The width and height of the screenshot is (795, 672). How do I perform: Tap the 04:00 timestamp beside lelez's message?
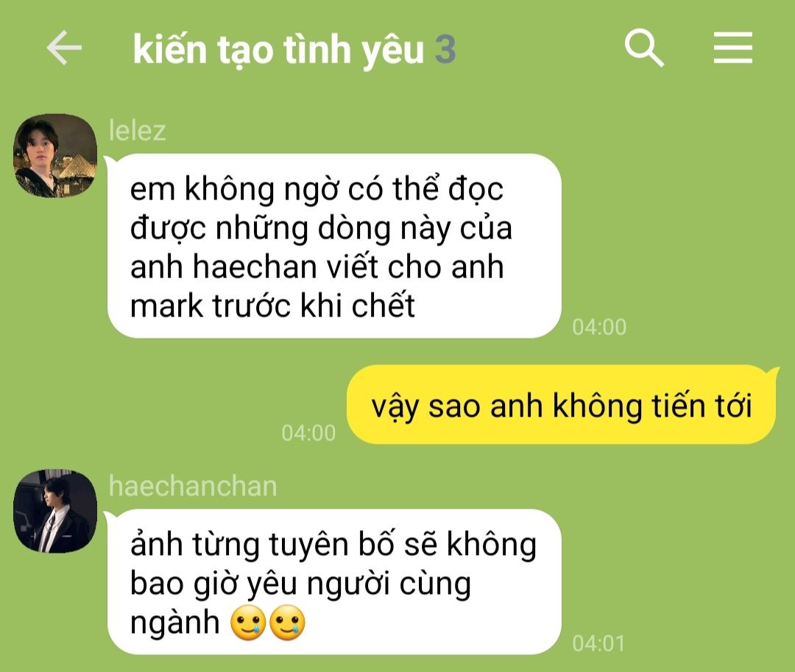tap(599, 327)
